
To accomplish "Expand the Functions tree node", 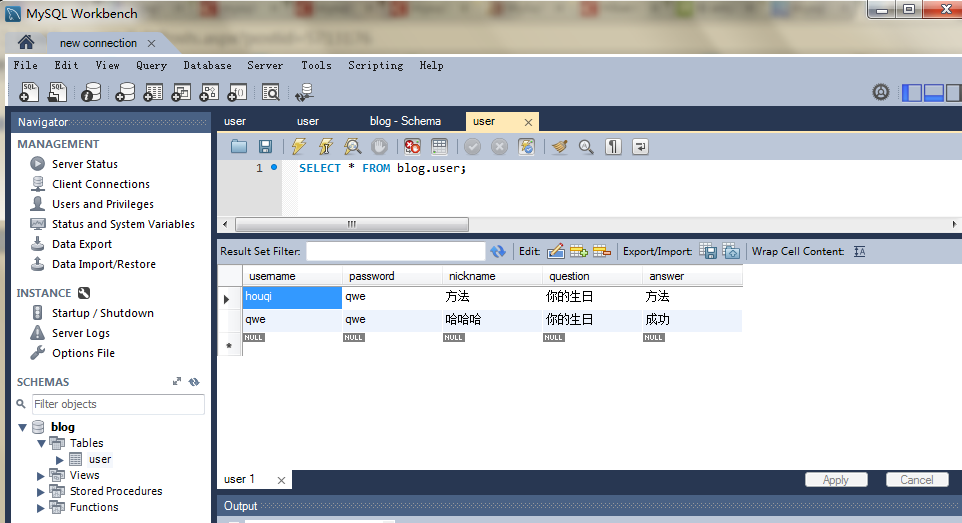I will pyautogui.click(x=40, y=507).
